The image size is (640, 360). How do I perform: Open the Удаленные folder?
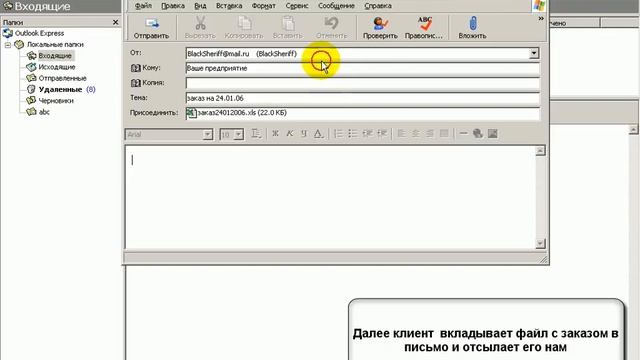(x=60, y=89)
